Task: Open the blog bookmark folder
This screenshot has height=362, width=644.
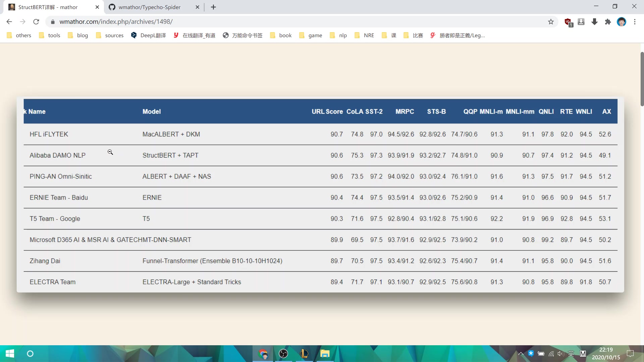Action: click(x=78, y=36)
